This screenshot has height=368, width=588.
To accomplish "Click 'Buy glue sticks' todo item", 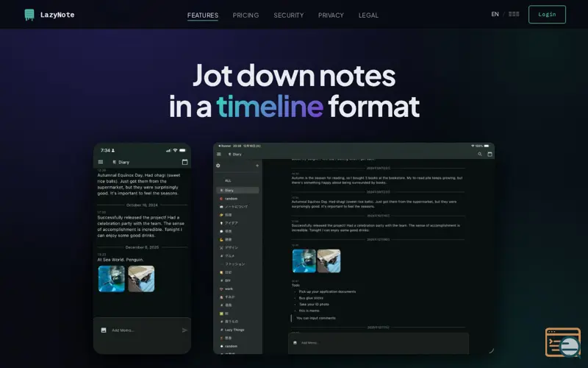I will click(311, 298).
